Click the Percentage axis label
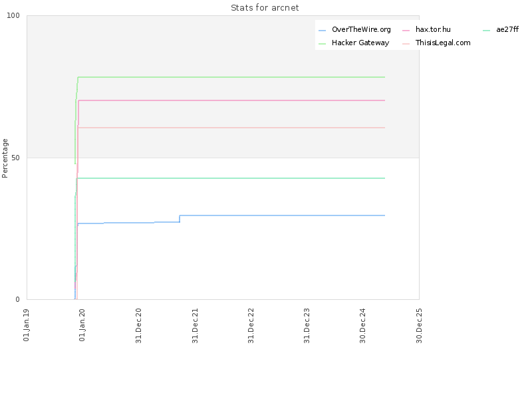Screen dimensions: 532x399 [x=5, y=158]
